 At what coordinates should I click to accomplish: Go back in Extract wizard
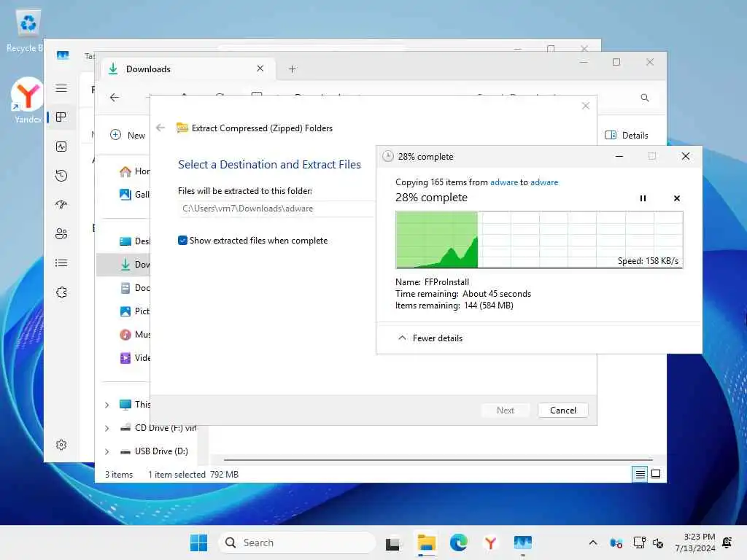(x=160, y=128)
